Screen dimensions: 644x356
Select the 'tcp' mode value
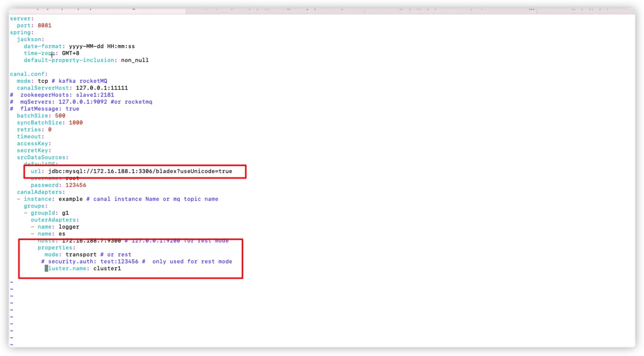[x=43, y=81]
